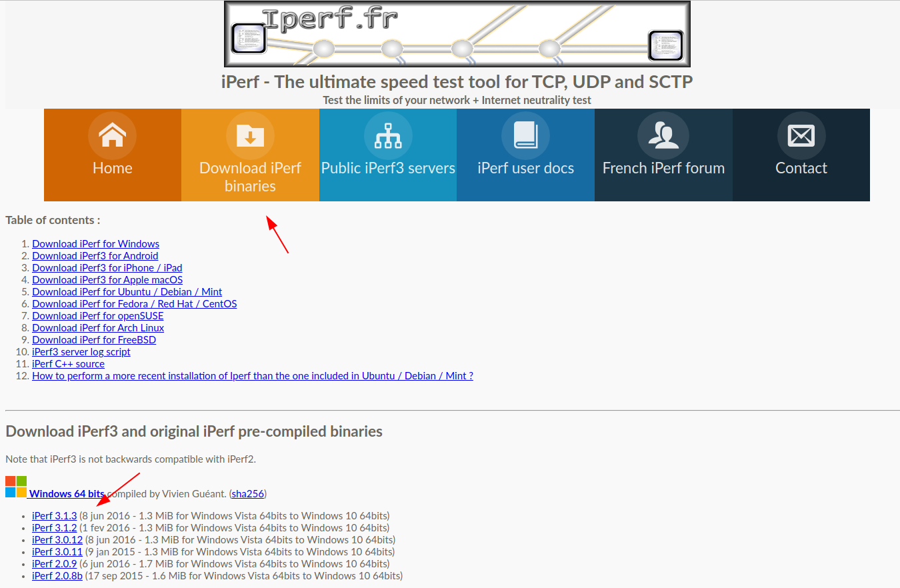Open the Home menu label
900x588 pixels.
[112, 168]
